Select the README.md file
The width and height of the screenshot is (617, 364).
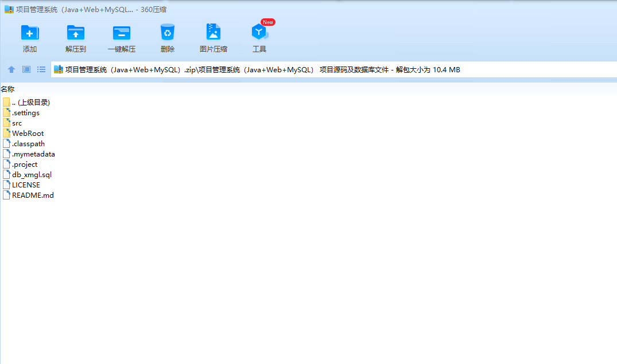pos(28,195)
